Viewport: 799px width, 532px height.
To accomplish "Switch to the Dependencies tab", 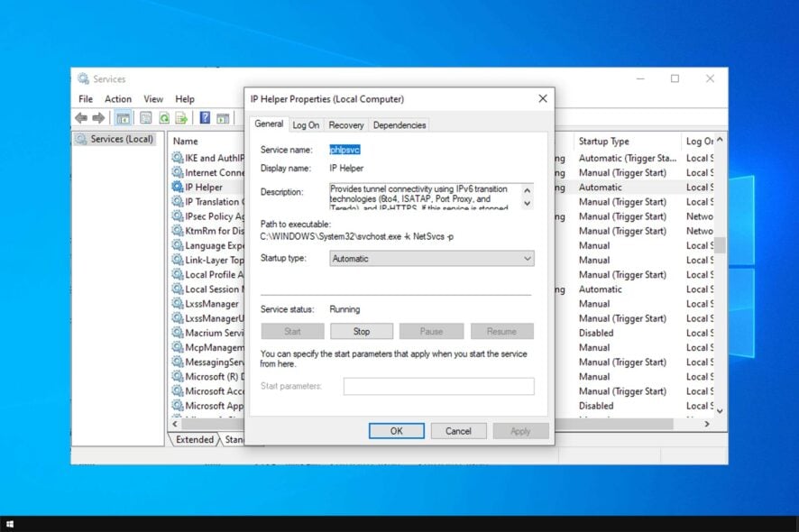I will click(x=399, y=125).
